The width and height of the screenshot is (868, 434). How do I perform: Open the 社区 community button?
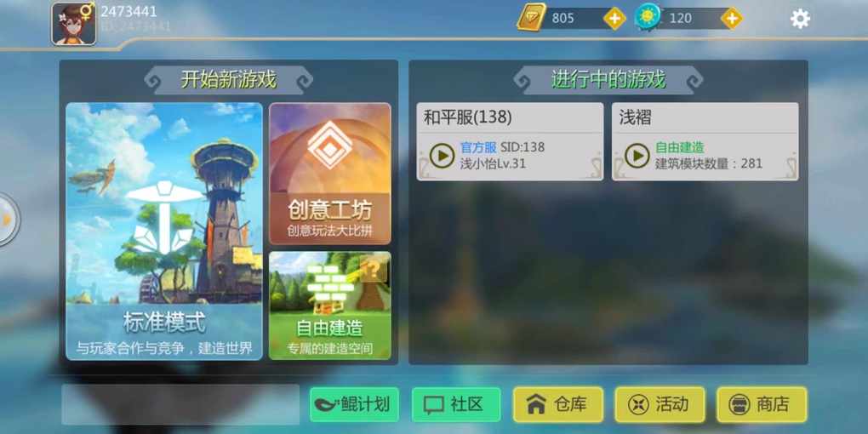(x=456, y=404)
